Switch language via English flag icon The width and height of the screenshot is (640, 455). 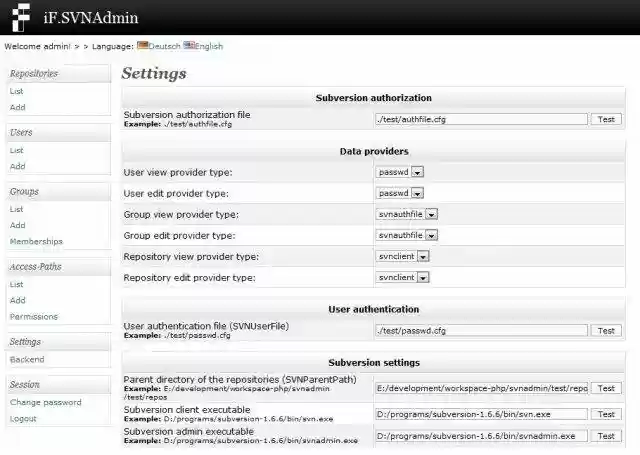[189, 45]
